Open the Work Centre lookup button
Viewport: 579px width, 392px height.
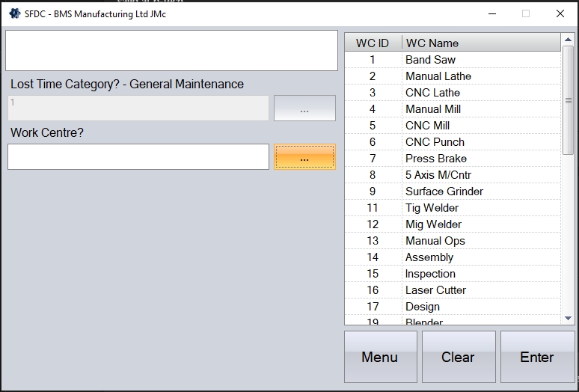(304, 157)
